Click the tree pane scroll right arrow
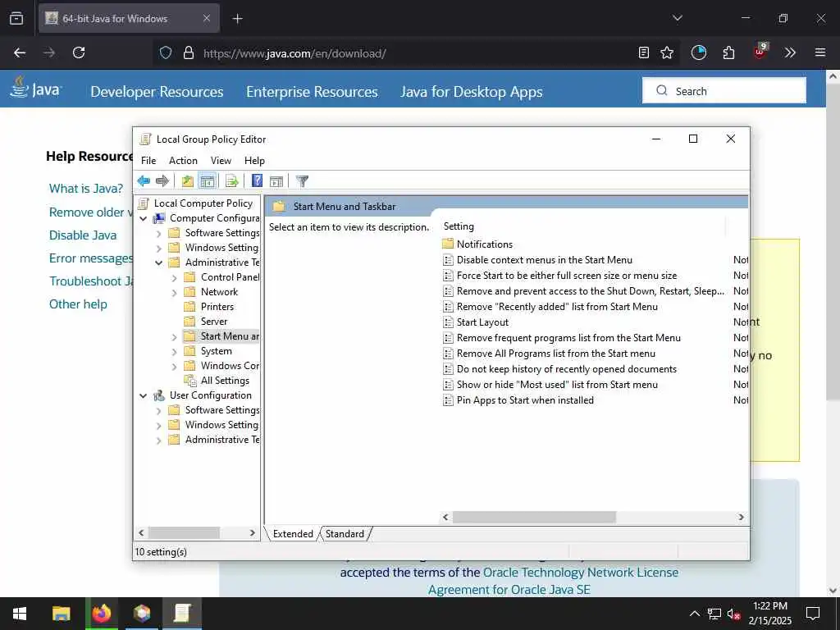This screenshot has height=630, width=840. coord(253,533)
